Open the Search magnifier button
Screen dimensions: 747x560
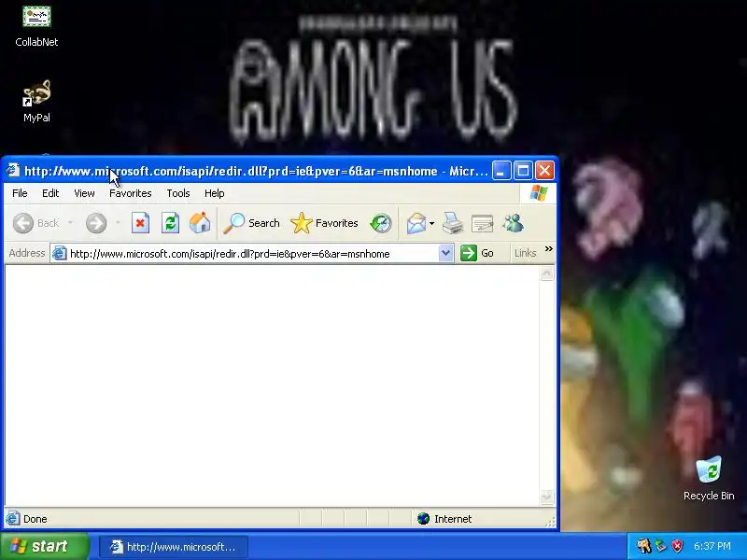coord(251,223)
